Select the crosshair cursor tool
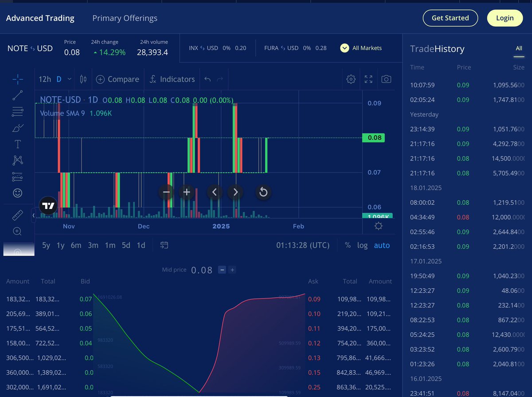Image resolution: width=532 pixels, height=397 pixels. coord(18,79)
